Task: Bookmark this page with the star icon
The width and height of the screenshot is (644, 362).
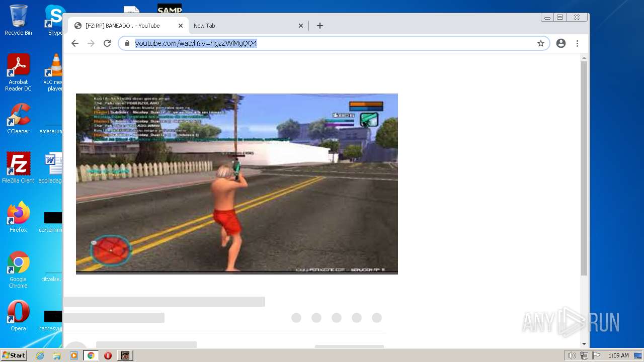Action: point(541,43)
